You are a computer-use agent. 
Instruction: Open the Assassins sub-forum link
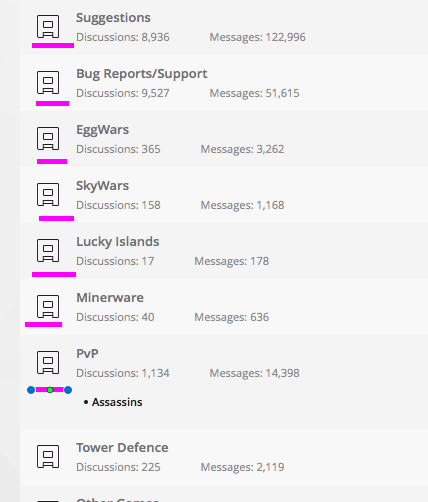coord(117,402)
